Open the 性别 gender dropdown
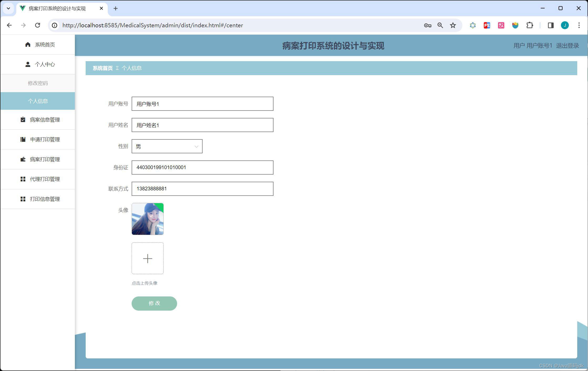 point(167,146)
